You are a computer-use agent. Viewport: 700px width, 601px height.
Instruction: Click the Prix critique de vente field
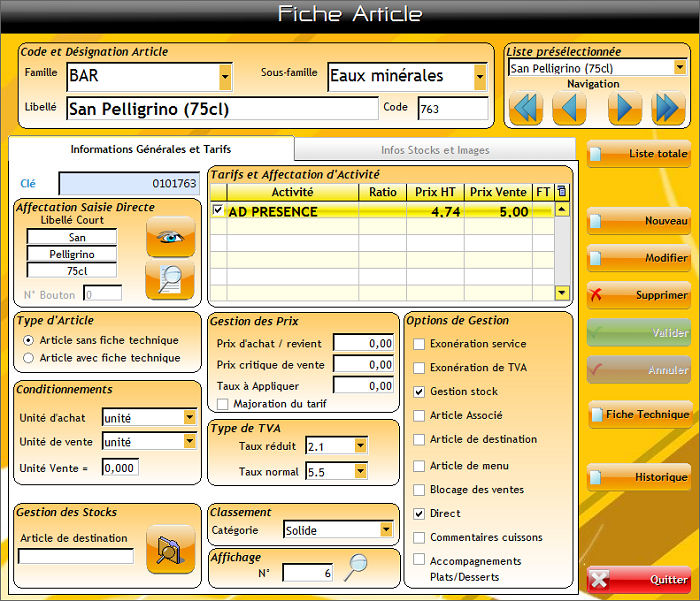coord(363,364)
